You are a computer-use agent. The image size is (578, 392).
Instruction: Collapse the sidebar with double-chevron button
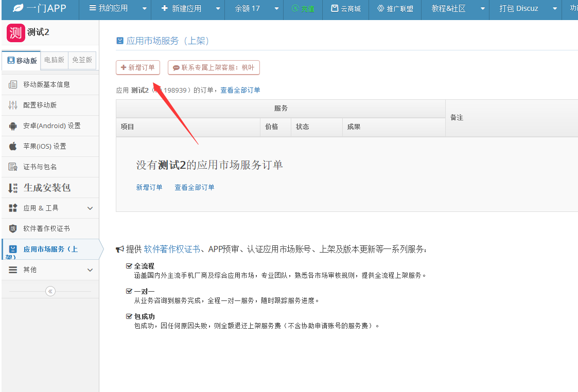pos(50,291)
